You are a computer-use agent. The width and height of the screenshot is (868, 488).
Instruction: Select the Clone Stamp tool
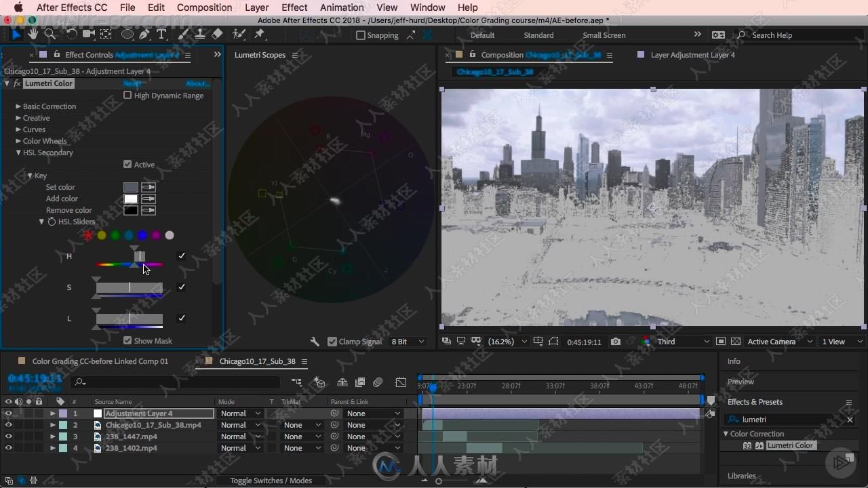pyautogui.click(x=200, y=34)
